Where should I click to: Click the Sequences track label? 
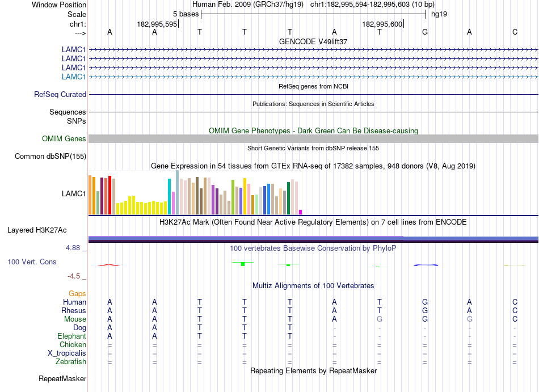(68, 112)
